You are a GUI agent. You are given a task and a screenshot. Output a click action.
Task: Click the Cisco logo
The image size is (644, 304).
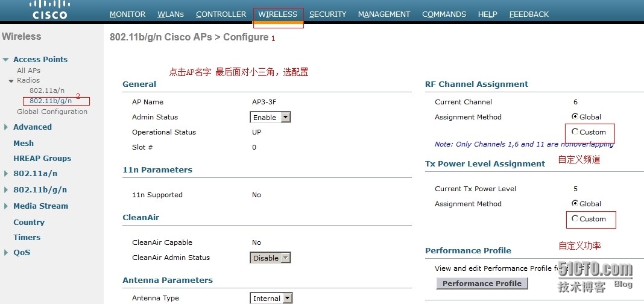point(49,10)
